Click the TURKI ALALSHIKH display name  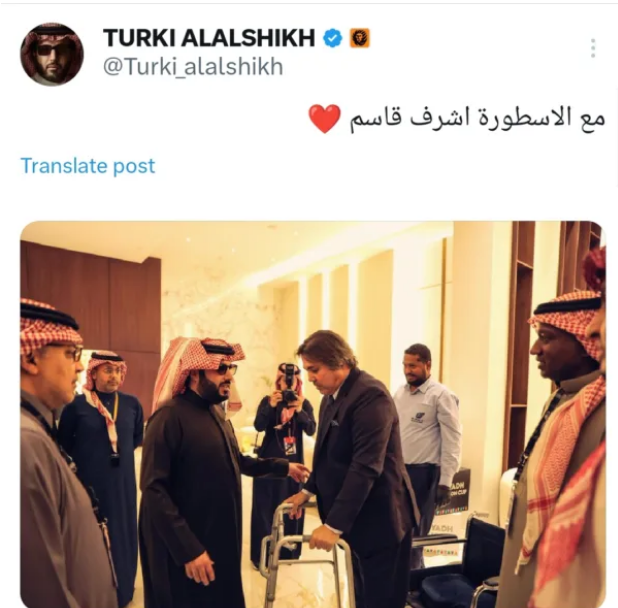tap(209, 38)
